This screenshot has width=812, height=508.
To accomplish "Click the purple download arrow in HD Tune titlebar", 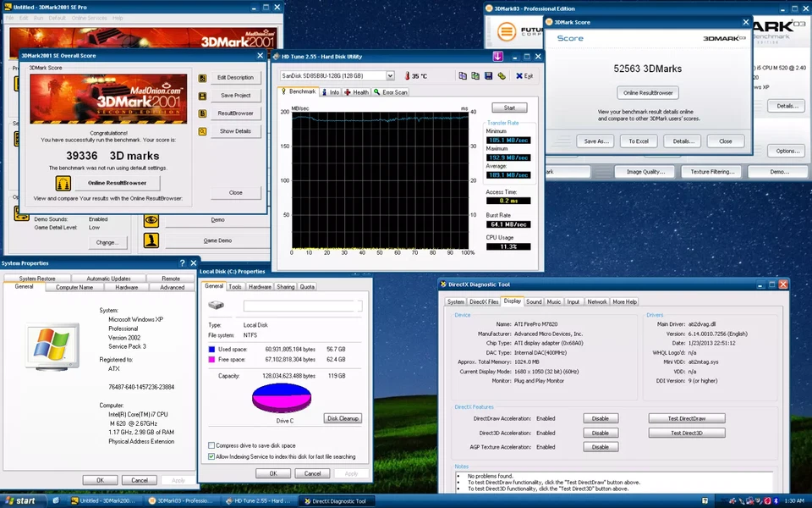I will point(498,56).
